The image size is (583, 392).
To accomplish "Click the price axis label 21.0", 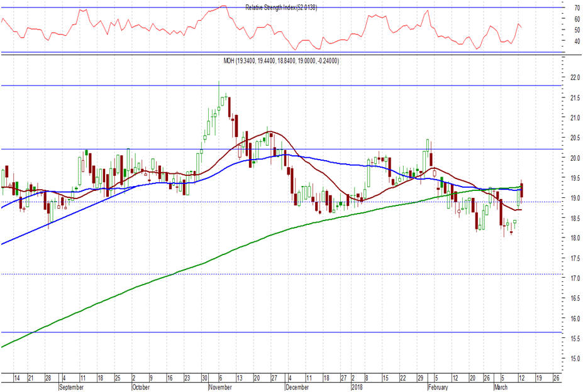I will click(575, 117).
